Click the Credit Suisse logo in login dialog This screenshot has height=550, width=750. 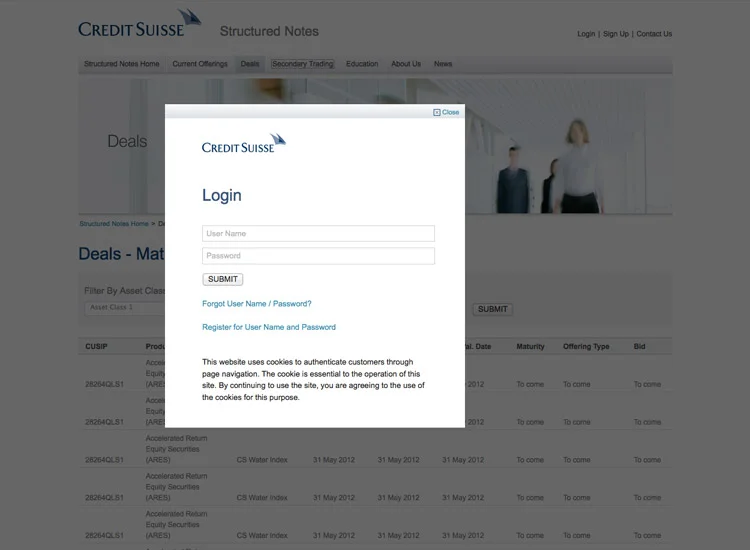(243, 143)
